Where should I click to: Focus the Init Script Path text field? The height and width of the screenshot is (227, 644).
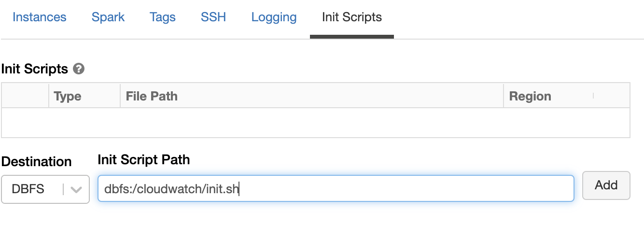[336, 188]
